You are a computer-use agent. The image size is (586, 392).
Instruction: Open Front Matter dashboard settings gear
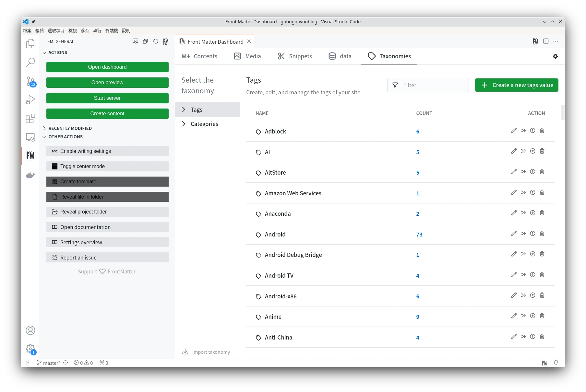[x=555, y=56]
